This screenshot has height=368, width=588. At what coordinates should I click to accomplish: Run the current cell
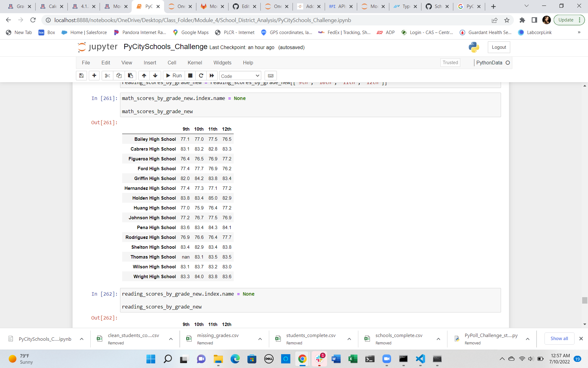click(x=173, y=75)
